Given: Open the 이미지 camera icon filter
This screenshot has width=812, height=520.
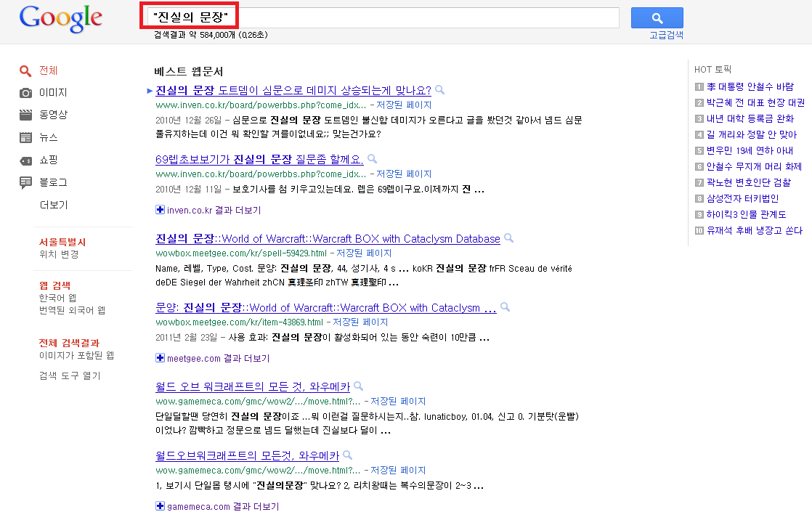Looking at the screenshot, I should (x=26, y=93).
